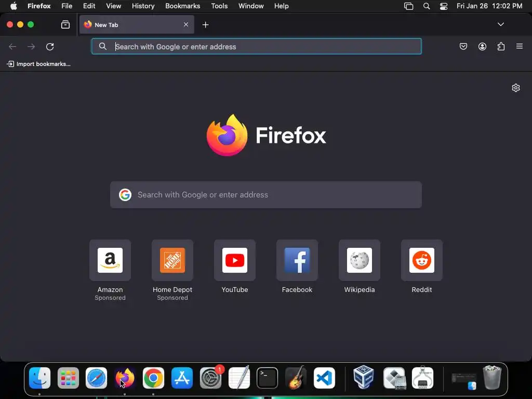Open Boot Camp Assistant in dock
Screen dimensions: 532x399
point(394,378)
